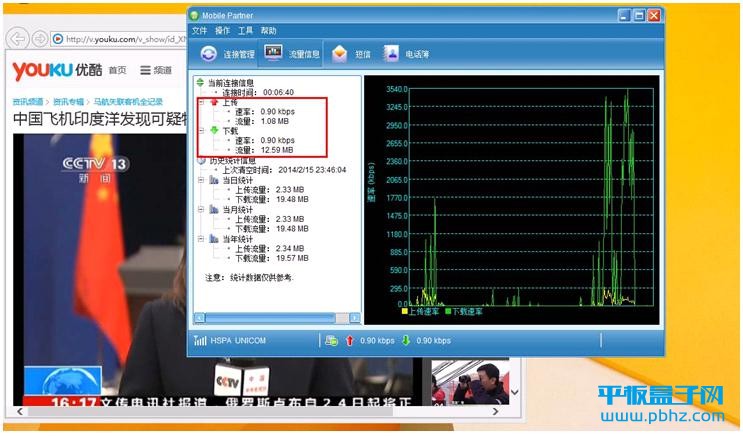Open the 电话簿 phonebook icon

[x=391, y=54]
